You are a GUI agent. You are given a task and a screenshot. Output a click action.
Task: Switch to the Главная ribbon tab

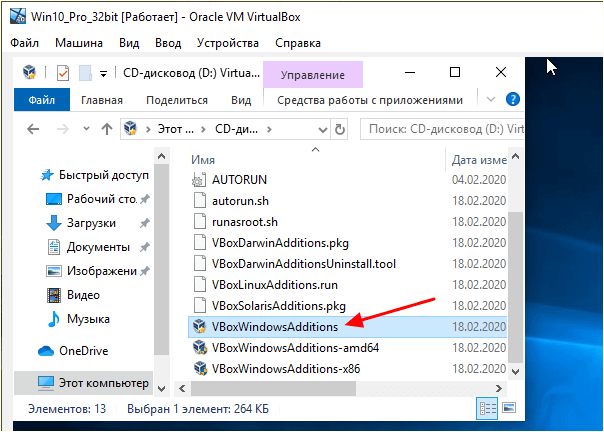102,100
